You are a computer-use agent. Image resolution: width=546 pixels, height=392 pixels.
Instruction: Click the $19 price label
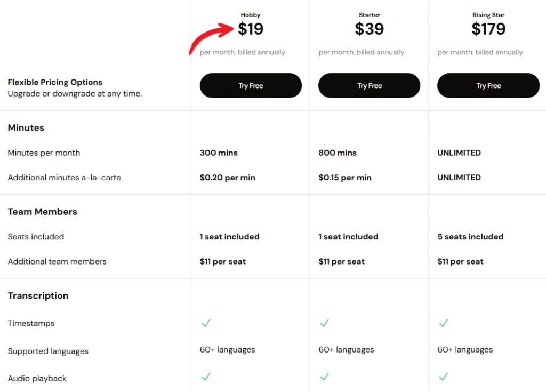point(251,29)
